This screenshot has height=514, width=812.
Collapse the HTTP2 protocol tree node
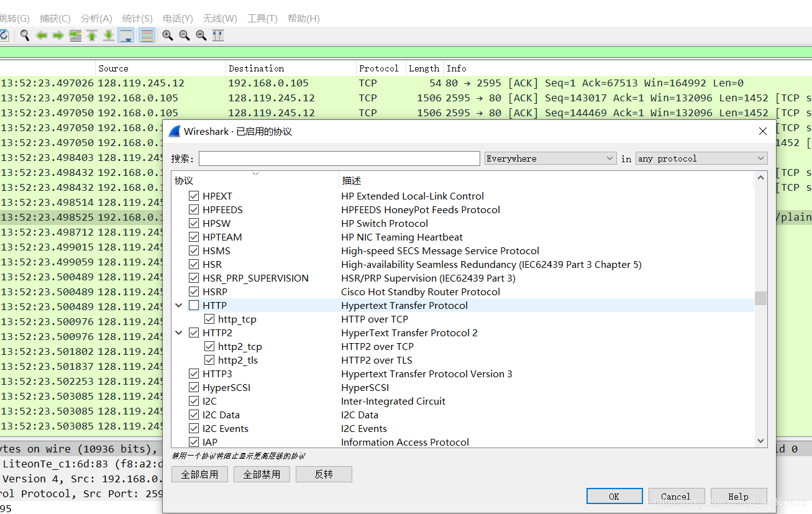179,333
